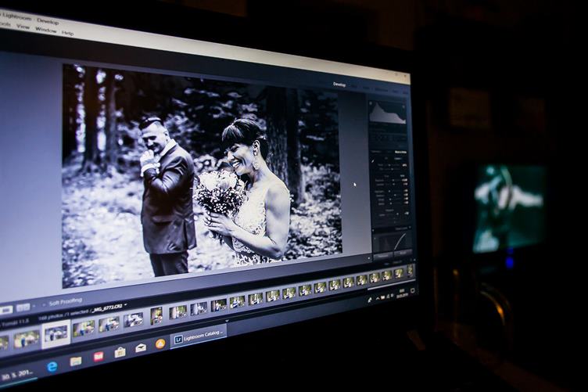Select the Loupe view mode button

click(6, 310)
